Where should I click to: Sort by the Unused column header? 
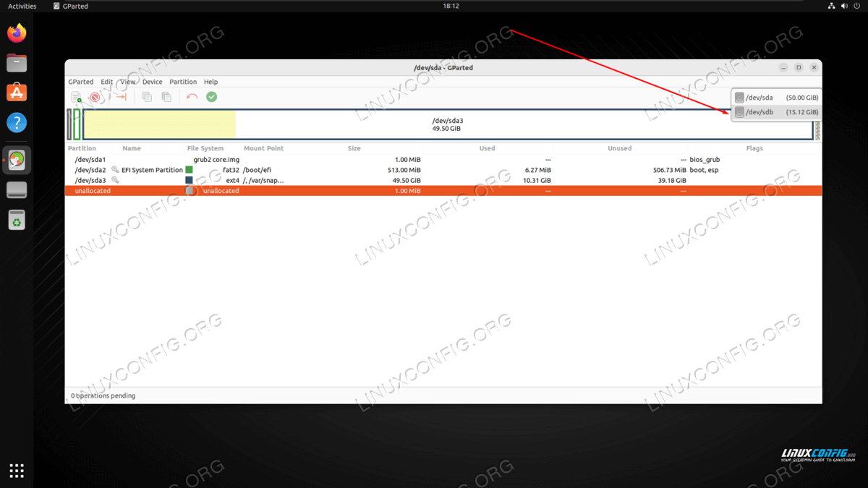coord(620,148)
